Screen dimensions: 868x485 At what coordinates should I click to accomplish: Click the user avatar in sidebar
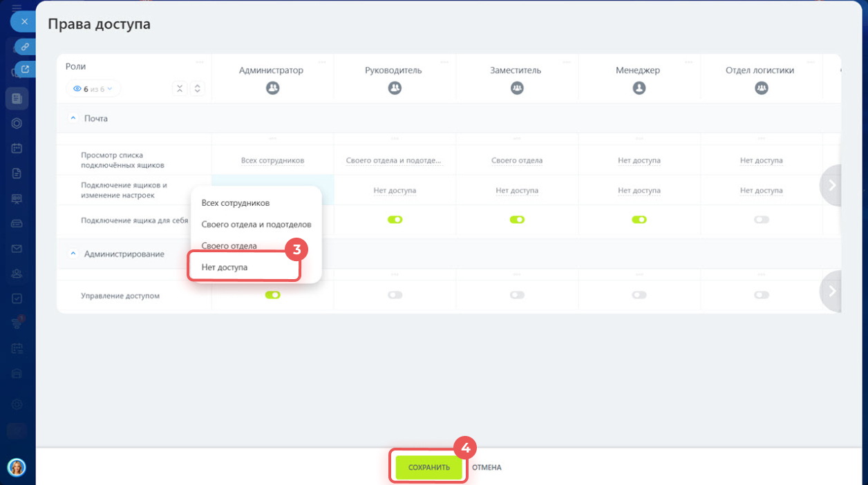coord(17,467)
